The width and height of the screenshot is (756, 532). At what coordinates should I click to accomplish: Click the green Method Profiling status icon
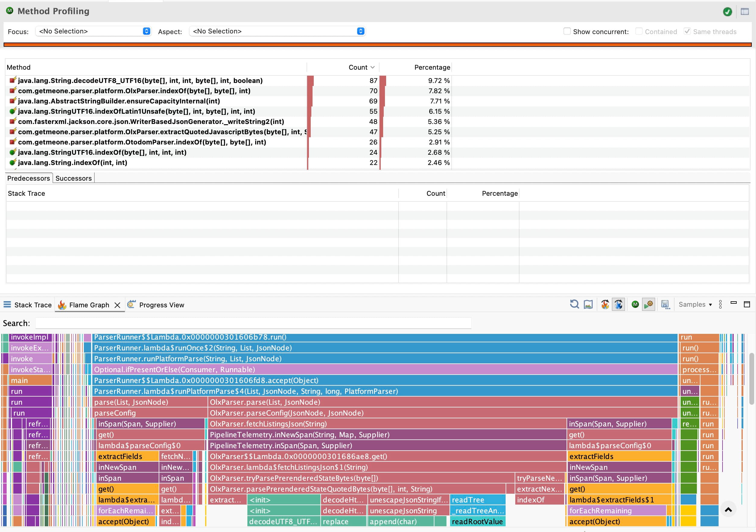(x=728, y=11)
